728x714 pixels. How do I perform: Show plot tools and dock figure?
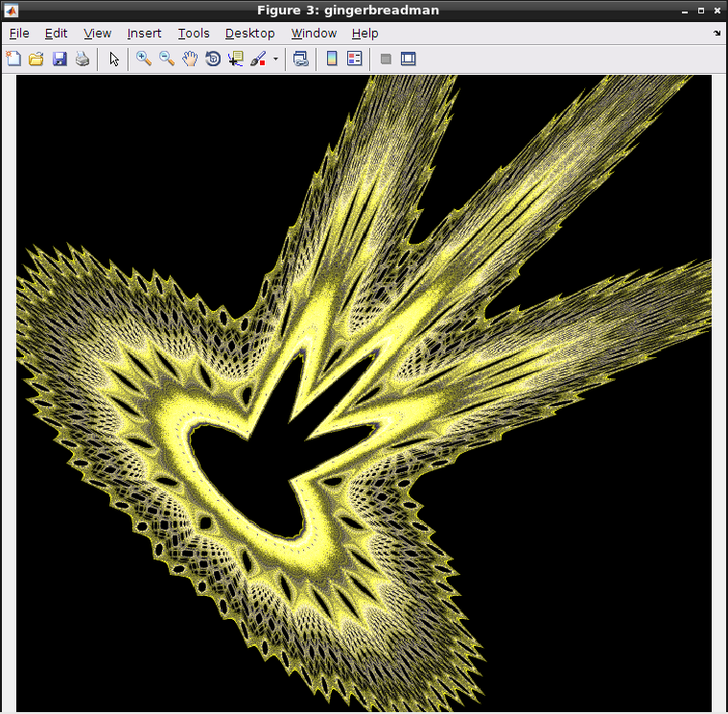pos(408,59)
